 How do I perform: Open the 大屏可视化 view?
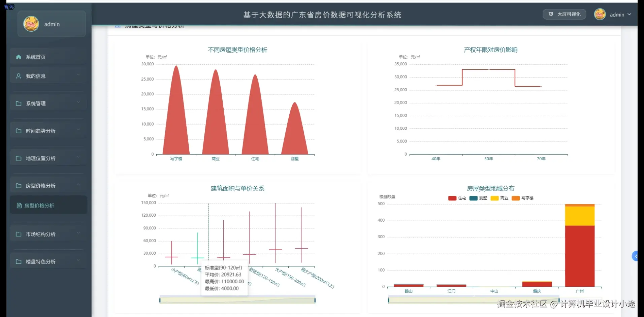click(565, 14)
